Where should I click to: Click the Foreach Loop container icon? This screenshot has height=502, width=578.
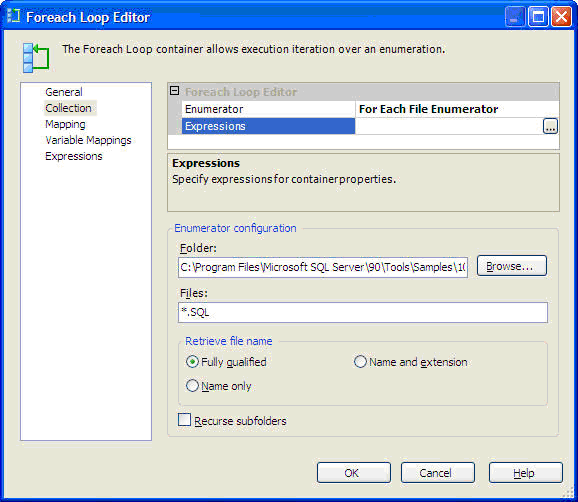tap(36, 57)
